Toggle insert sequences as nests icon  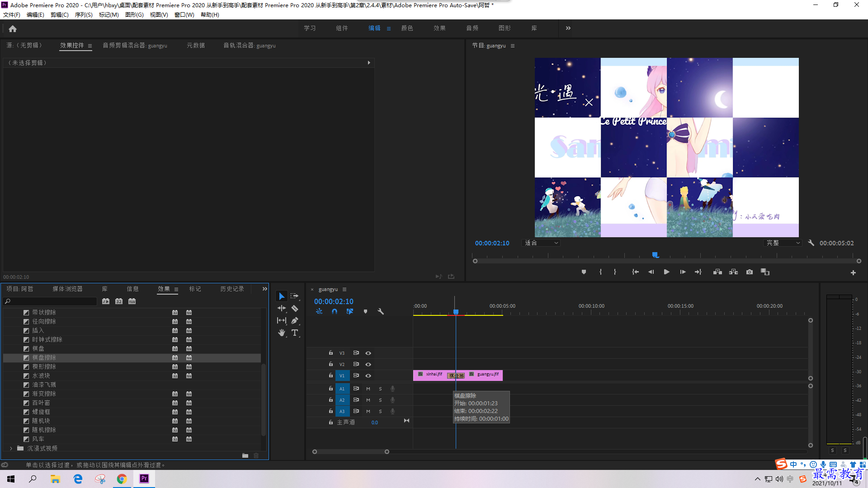point(319,311)
